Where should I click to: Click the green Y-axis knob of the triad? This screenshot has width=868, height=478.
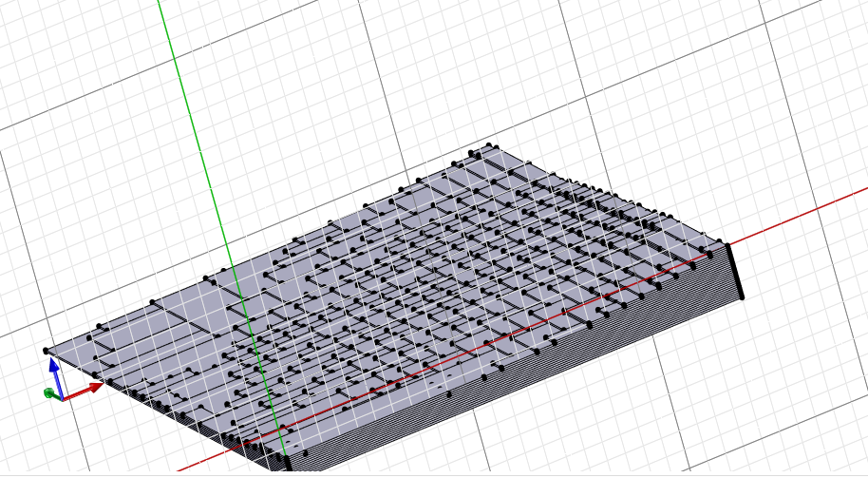click(49, 393)
